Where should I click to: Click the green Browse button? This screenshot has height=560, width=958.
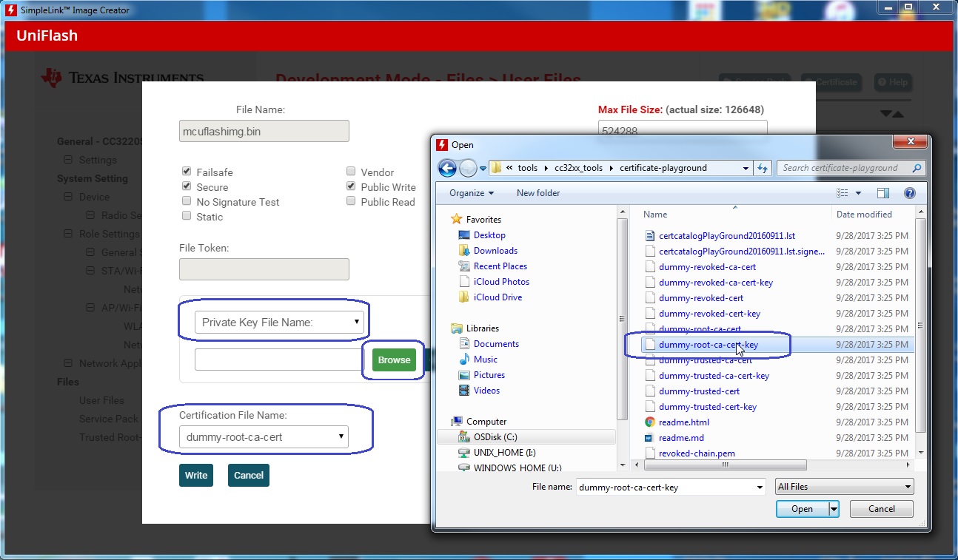click(394, 360)
